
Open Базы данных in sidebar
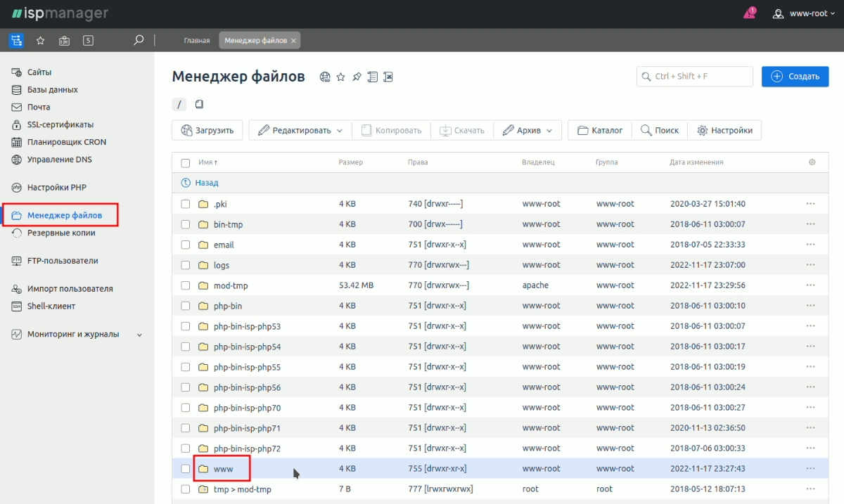52,90
